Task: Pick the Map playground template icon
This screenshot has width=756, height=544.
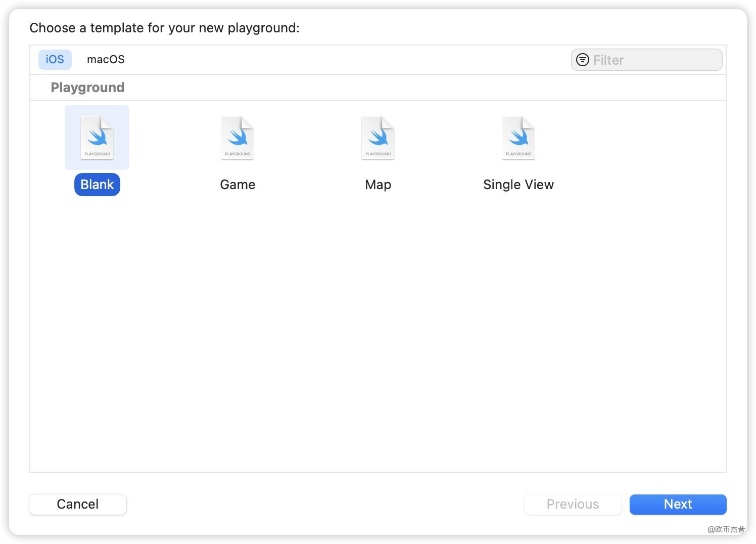Action: coord(378,138)
